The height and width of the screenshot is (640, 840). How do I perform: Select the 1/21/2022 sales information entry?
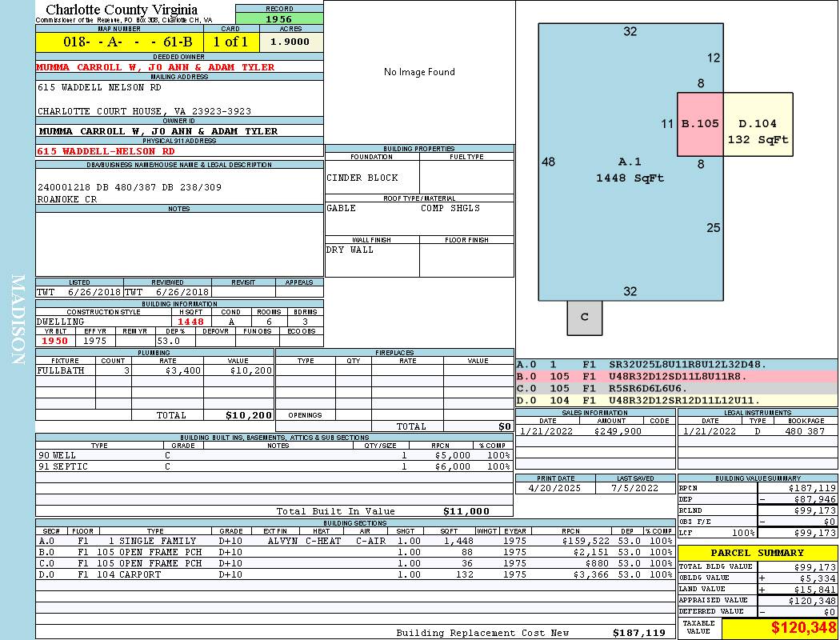(x=594, y=431)
